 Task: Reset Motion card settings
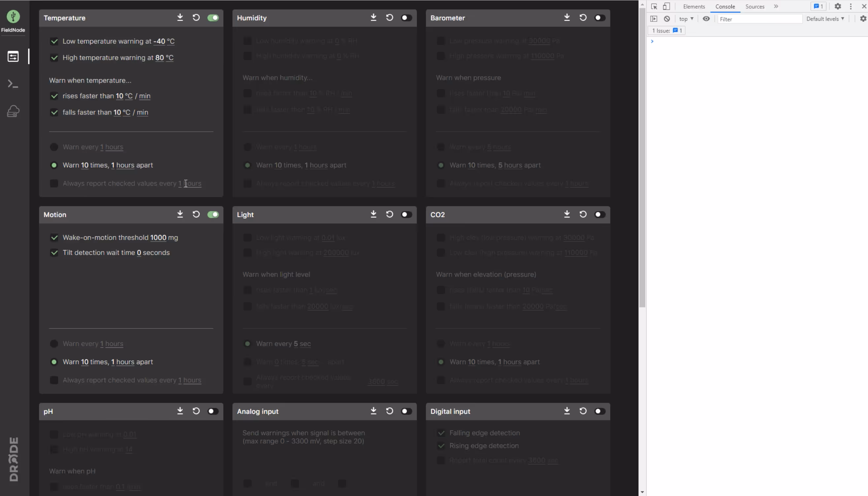click(x=196, y=214)
